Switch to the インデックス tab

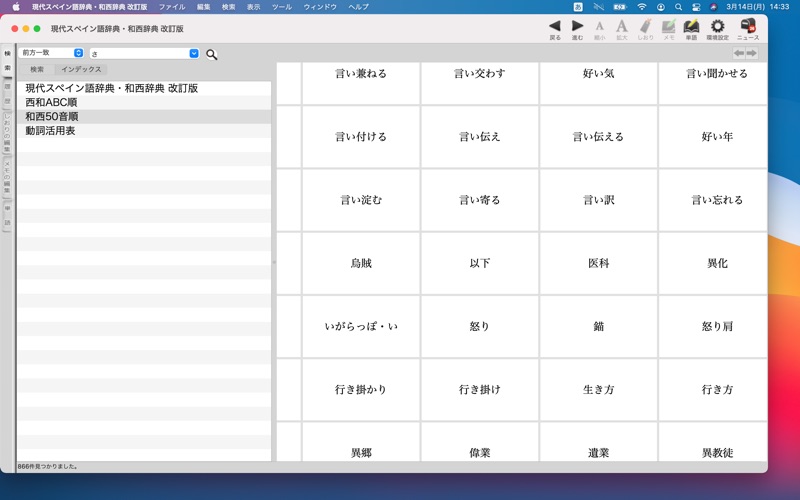tap(81, 70)
